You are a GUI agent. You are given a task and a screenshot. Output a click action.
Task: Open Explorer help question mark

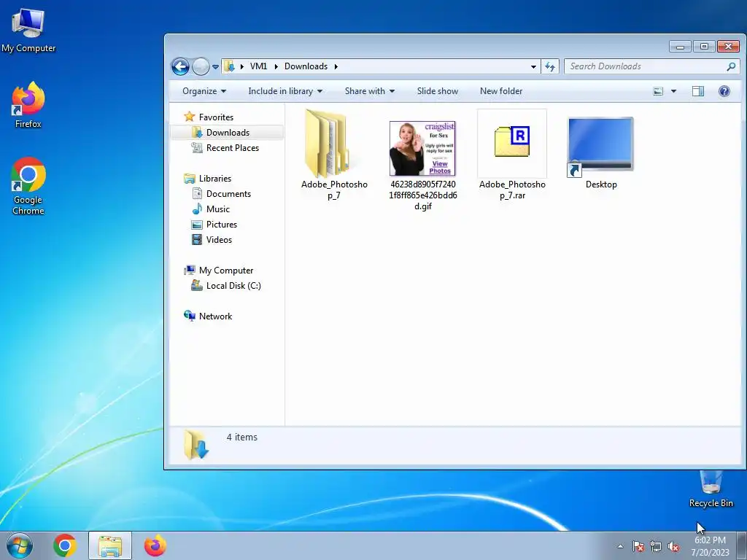pyautogui.click(x=724, y=91)
